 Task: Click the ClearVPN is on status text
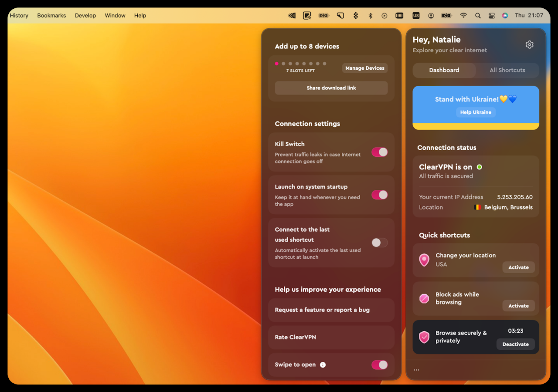[x=446, y=167]
